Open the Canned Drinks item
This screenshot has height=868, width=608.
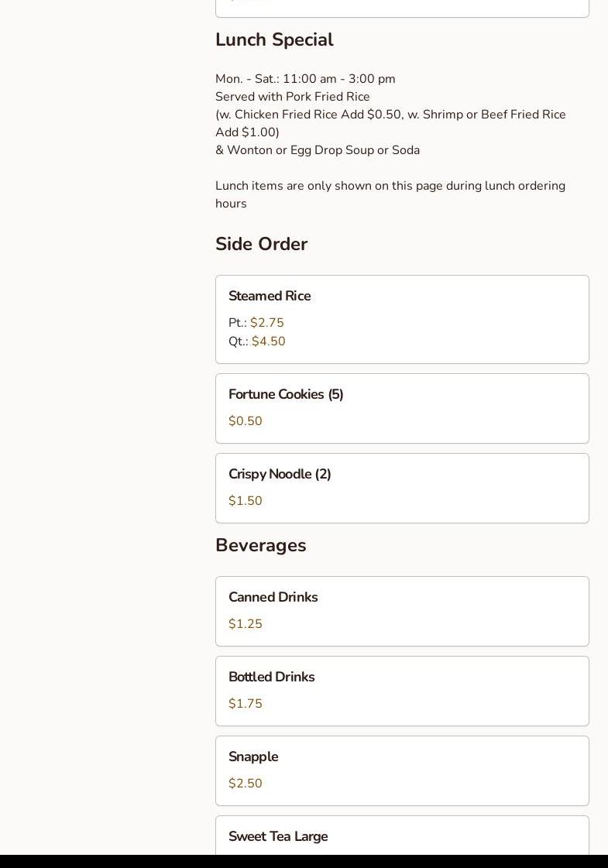[x=273, y=598]
